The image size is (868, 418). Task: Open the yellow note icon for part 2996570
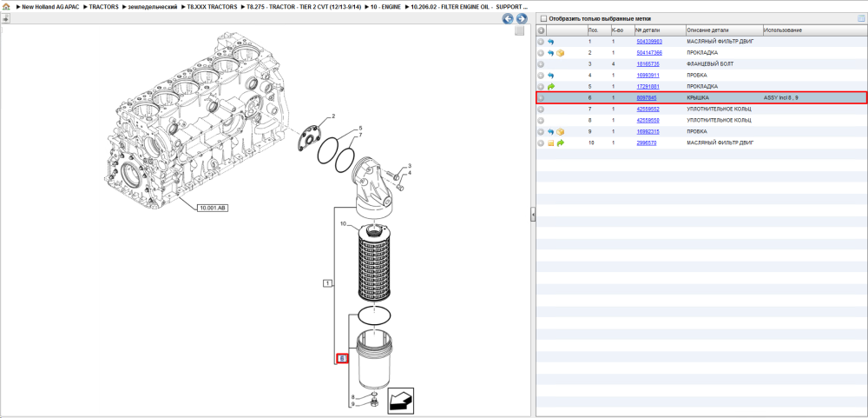551,143
